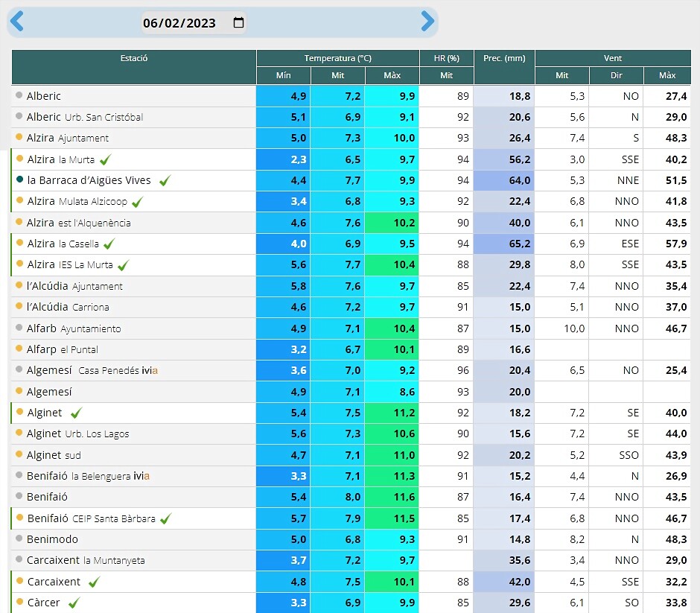Click grey dot for Carcaixent la Muntanyeta

tap(19, 559)
